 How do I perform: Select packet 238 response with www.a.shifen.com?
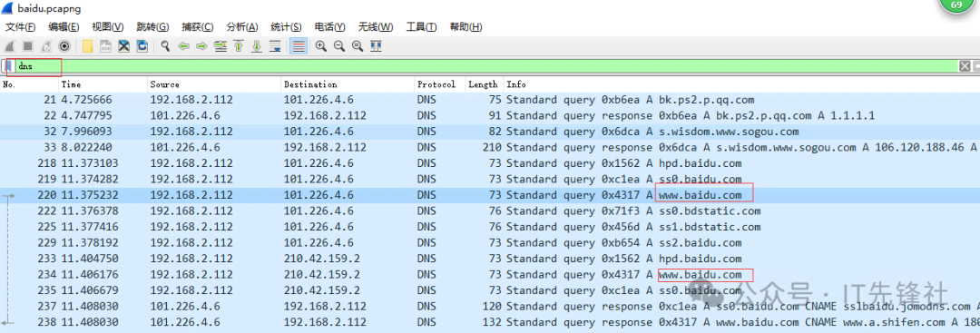pos(490,322)
